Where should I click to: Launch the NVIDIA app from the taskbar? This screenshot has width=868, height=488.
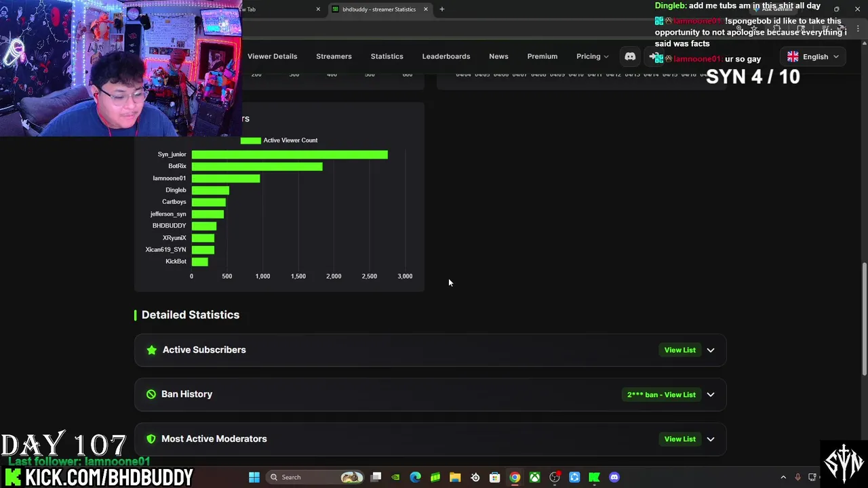(x=396, y=477)
